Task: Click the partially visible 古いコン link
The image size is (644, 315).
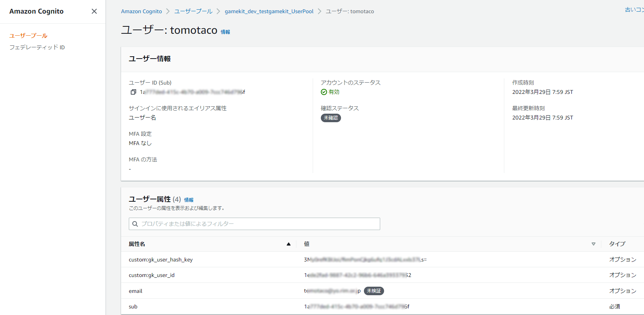Action: coord(634,10)
